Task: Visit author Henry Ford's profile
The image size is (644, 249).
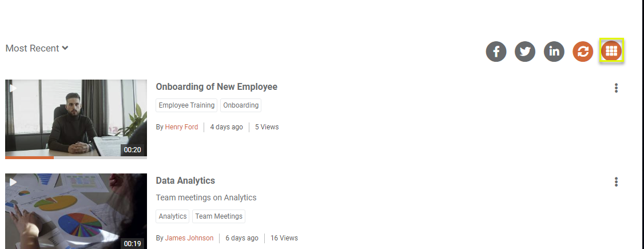Action: [x=181, y=127]
